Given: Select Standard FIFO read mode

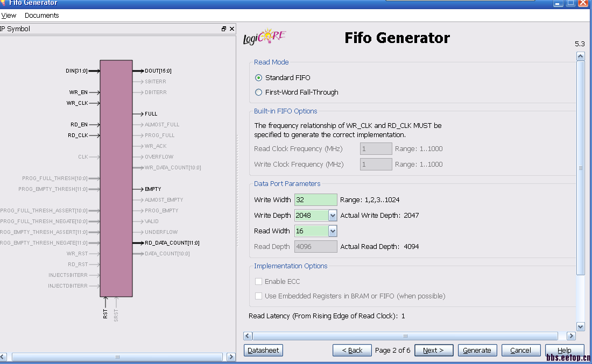Looking at the screenshot, I should (259, 78).
